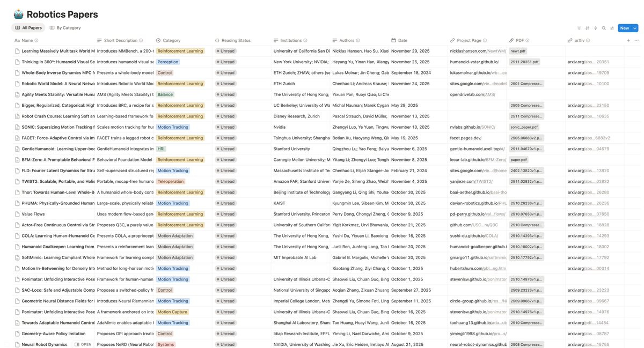Open Unread status dropdown for Value Flows
644x348 pixels.
(226, 214)
